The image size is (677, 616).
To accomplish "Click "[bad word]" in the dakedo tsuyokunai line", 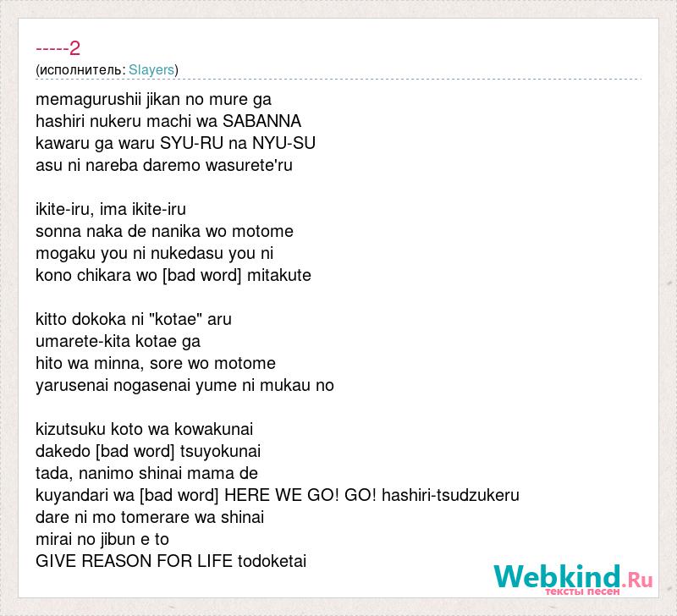I will click(x=135, y=452).
